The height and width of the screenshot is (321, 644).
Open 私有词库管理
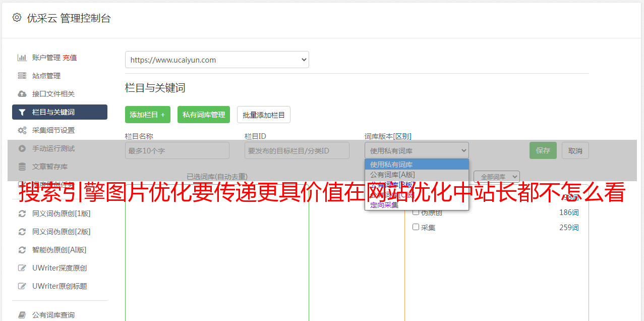coord(204,115)
